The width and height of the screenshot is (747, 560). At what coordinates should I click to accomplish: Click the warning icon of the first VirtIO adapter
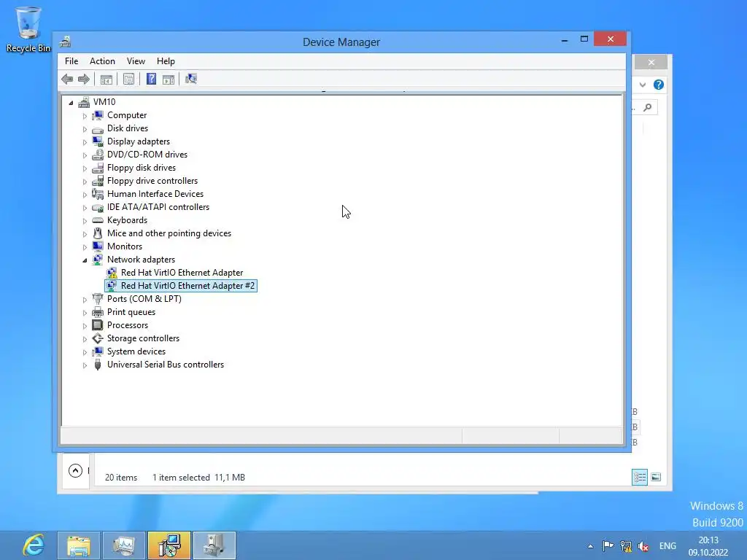tap(112, 273)
